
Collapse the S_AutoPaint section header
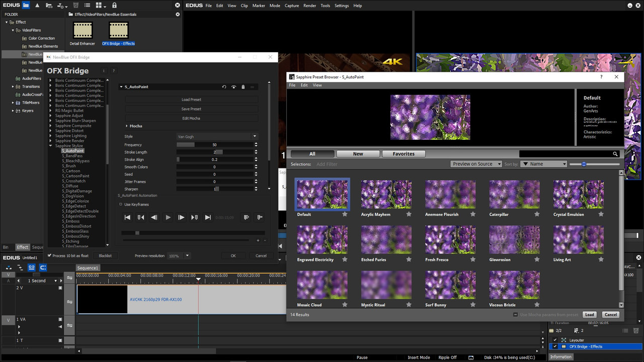(121, 87)
